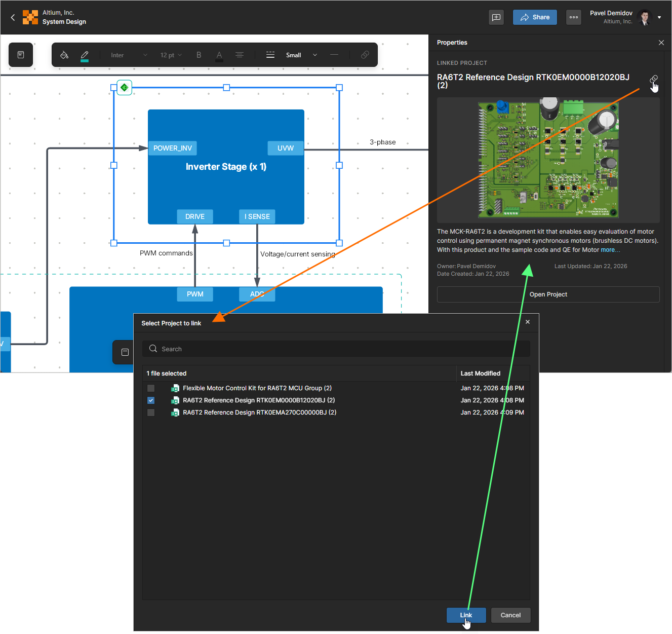Image resolution: width=672 pixels, height=634 pixels.
Task: Select 'RA6T2 Reference Design RTK0EMA270C00000BJ (2)' name
Action: click(x=260, y=413)
